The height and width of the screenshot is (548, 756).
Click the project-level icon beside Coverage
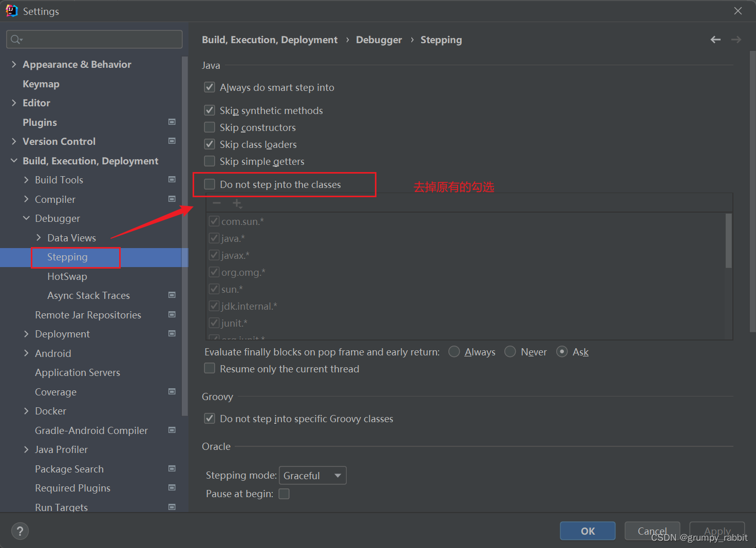tap(172, 391)
